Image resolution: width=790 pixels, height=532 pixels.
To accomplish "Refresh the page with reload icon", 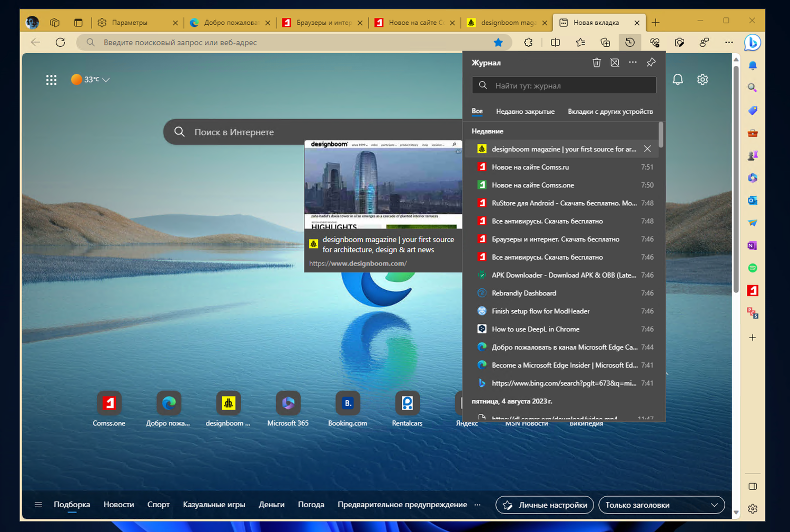I will tap(61, 43).
